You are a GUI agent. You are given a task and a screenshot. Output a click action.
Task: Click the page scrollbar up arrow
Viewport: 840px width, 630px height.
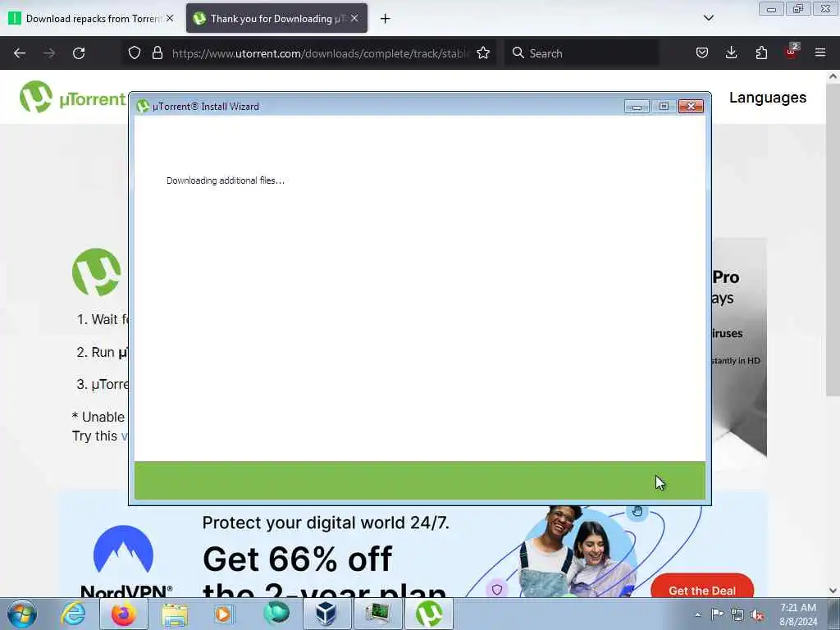833,76
